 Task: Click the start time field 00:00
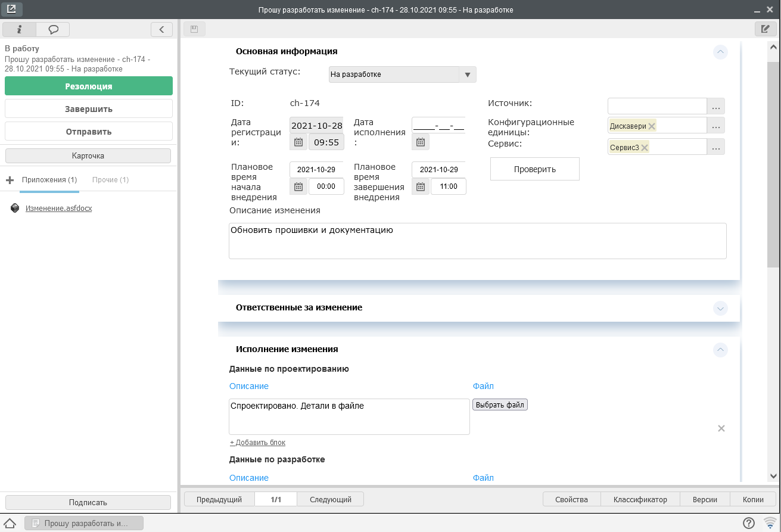pyautogui.click(x=326, y=186)
